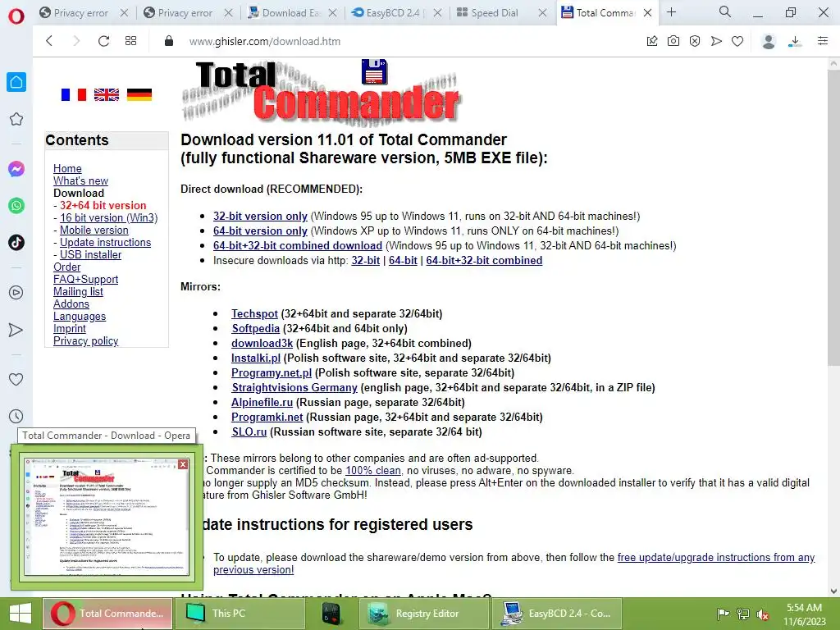Open the Straightvisions Germany mirror link

point(294,387)
